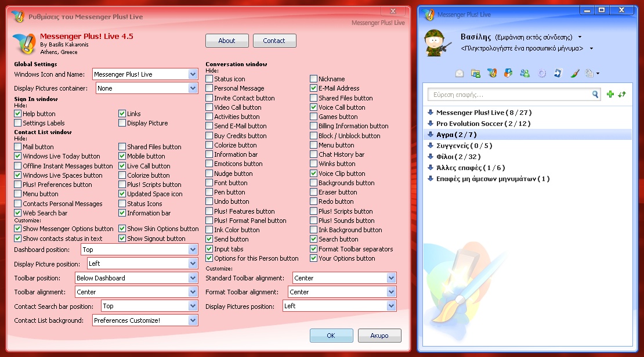Click the magnifier icon in contact search
Screen dimensions: 644x357
pos(595,95)
